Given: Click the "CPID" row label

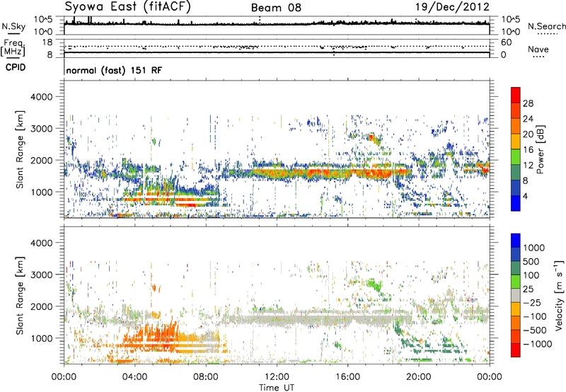Looking at the screenshot, I should tap(16, 67).
